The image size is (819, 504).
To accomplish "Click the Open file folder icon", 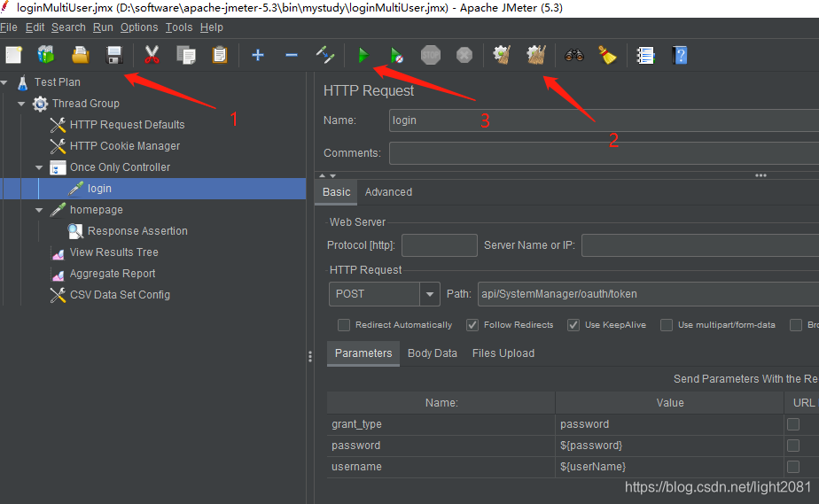I will (80, 55).
